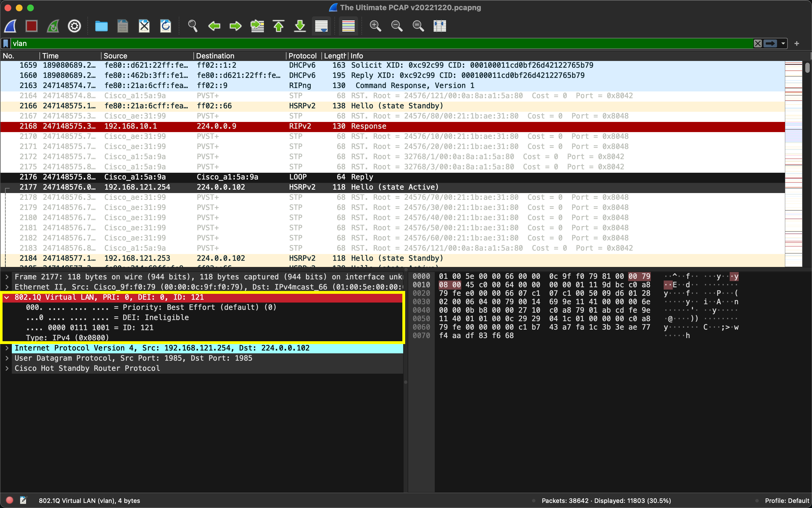Reset text to normal size
812x508 pixels.
point(418,26)
